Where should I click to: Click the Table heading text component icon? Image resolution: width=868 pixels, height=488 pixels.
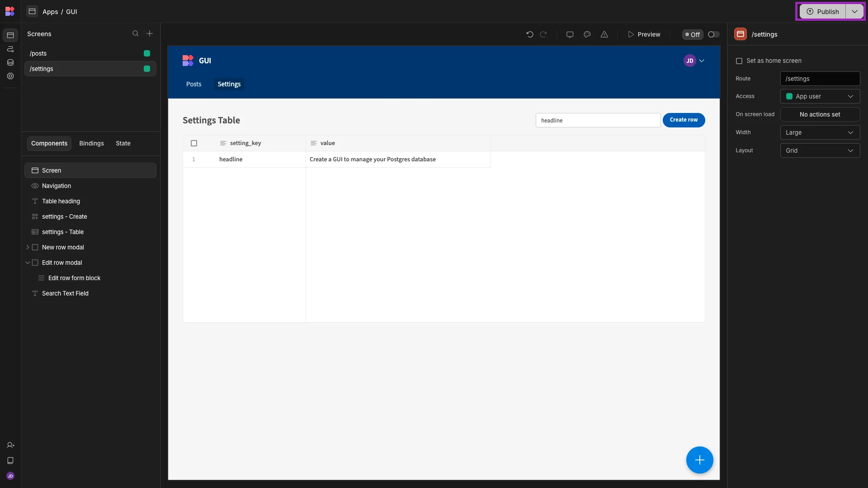[x=35, y=201]
